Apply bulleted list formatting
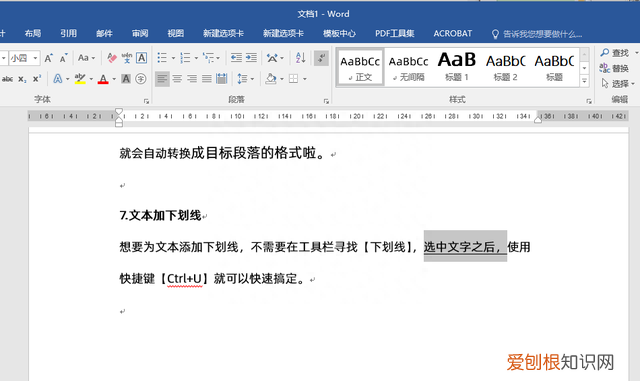The width and height of the screenshot is (640, 381). 162,58
